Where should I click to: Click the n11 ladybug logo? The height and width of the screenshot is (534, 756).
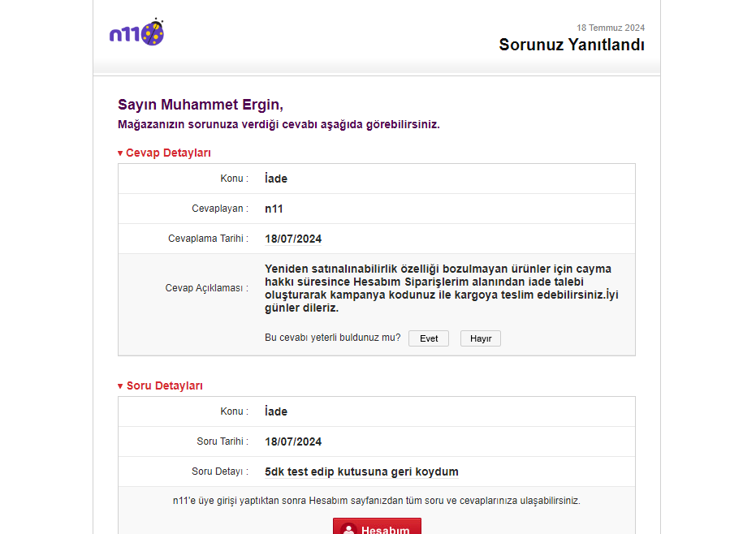pyautogui.click(x=137, y=32)
